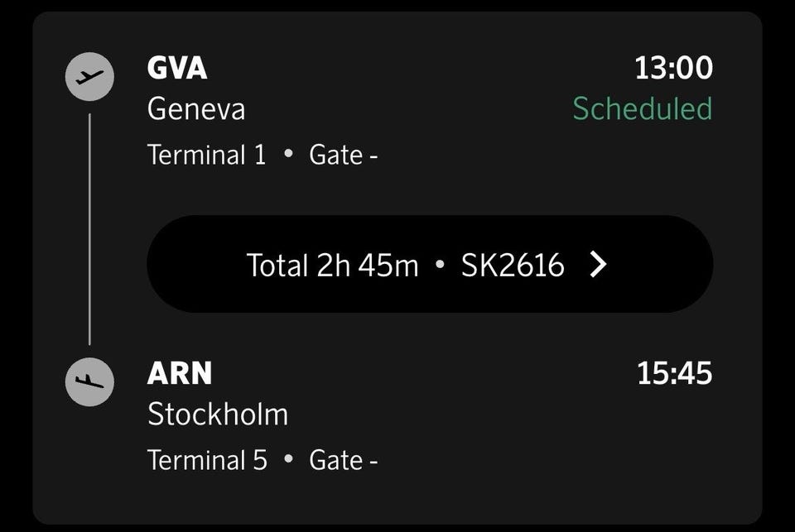Tap the green Scheduled status label

pyautogui.click(x=643, y=109)
